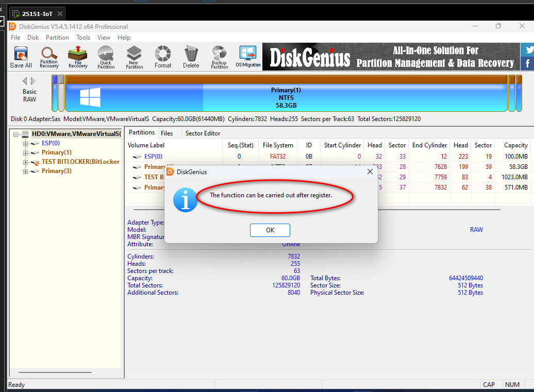534x392 pixels.
Task: Close the DiskGenius dialog with X
Action: pyautogui.click(x=370, y=172)
